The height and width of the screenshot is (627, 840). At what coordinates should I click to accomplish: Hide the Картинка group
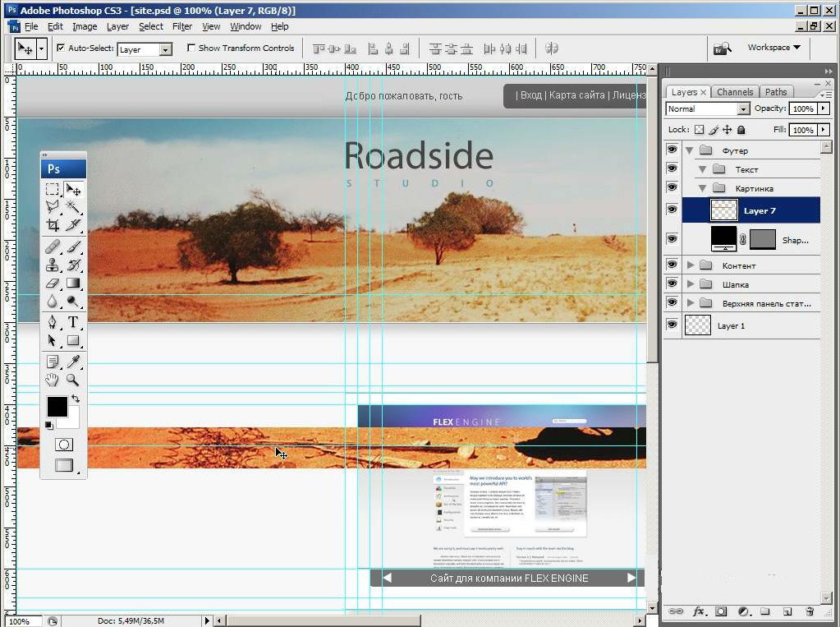click(x=672, y=187)
